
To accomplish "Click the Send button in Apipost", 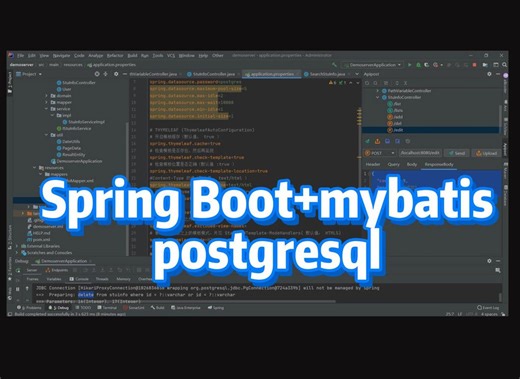I will [x=457, y=153].
